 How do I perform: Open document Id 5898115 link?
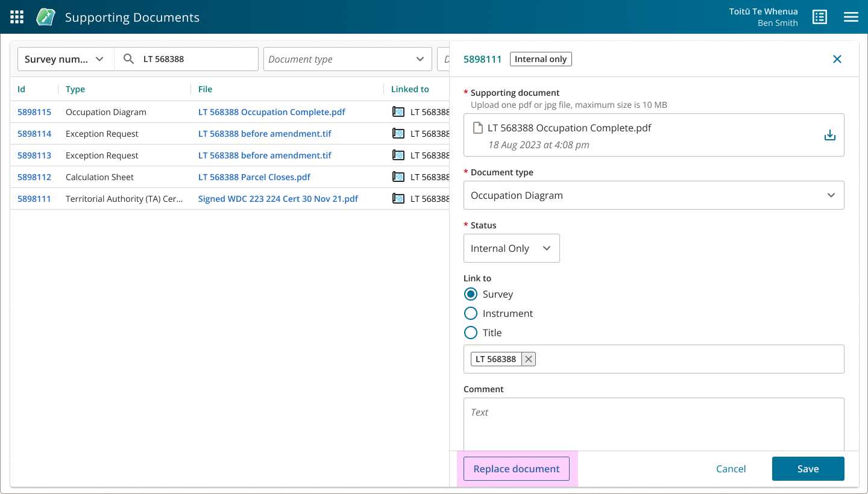click(x=34, y=112)
